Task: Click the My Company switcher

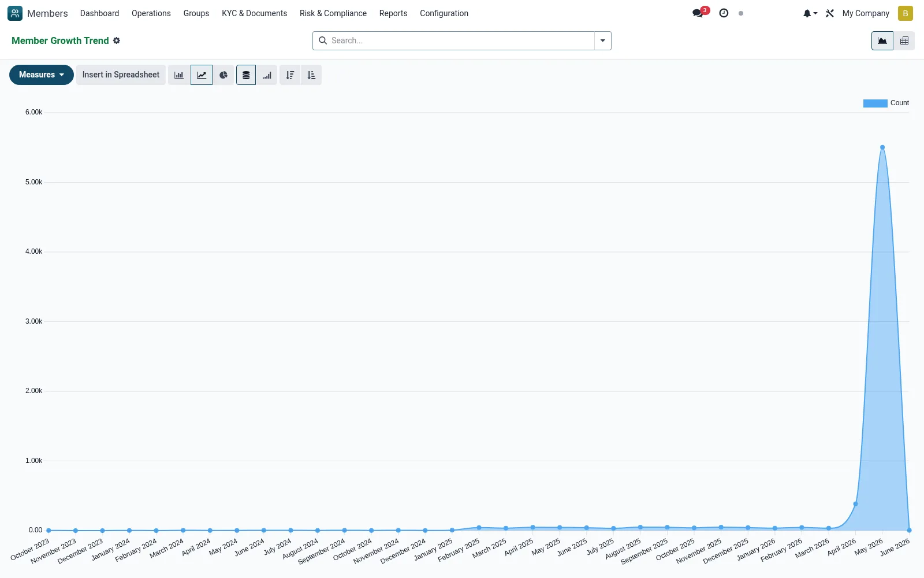Action: tap(866, 13)
